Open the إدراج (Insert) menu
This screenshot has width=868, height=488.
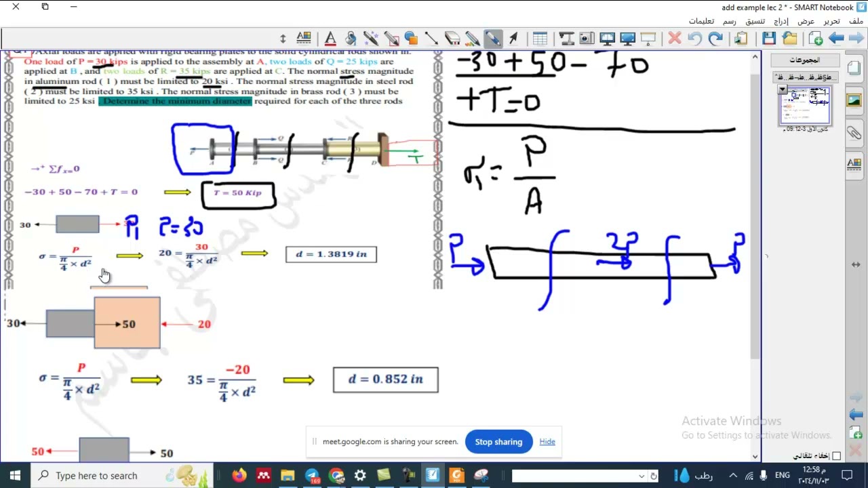(781, 21)
